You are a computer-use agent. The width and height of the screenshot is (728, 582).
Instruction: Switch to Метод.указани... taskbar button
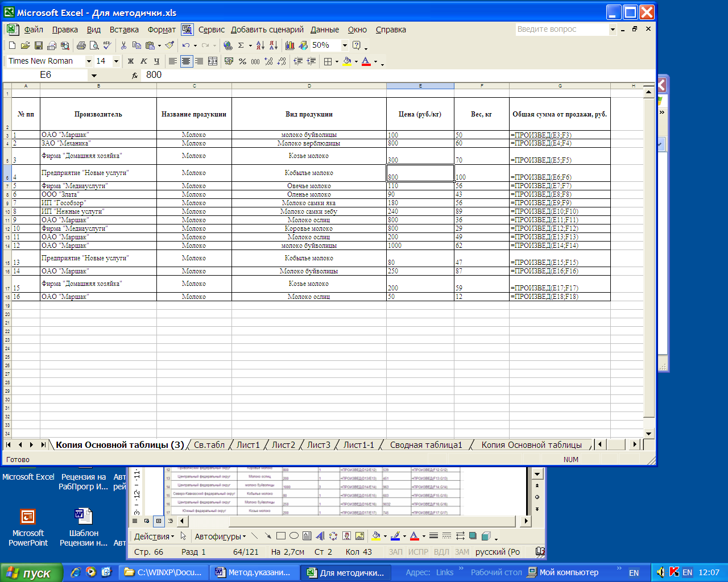pos(254,573)
